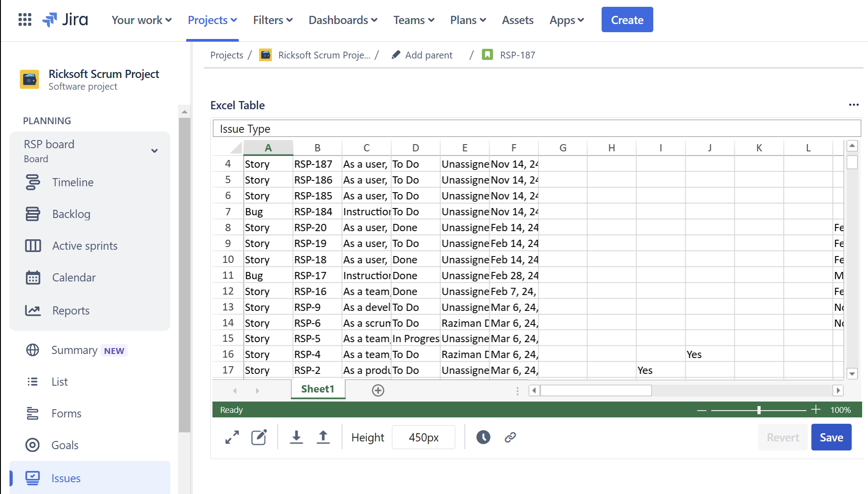Expand the Apps menu

click(x=566, y=20)
